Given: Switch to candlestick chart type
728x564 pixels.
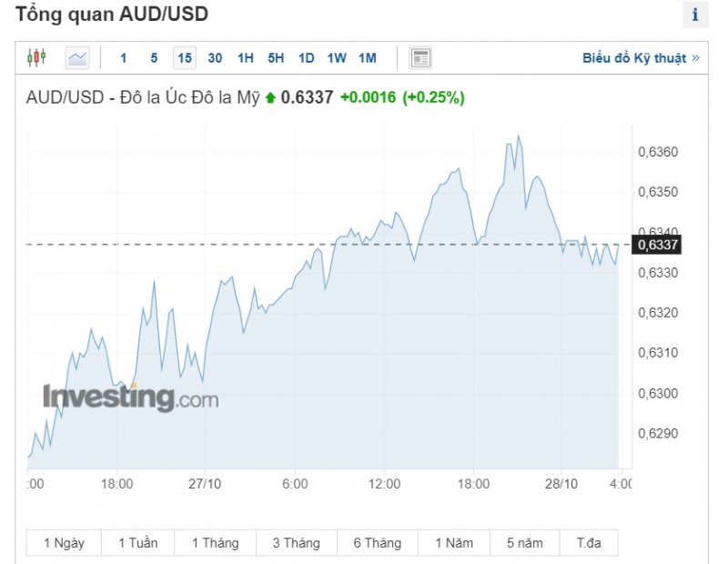Looking at the screenshot, I should (36, 58).
